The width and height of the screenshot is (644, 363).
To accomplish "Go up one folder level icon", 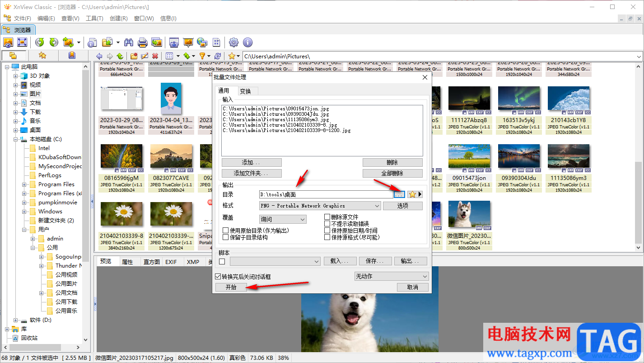I will (120, 56).
